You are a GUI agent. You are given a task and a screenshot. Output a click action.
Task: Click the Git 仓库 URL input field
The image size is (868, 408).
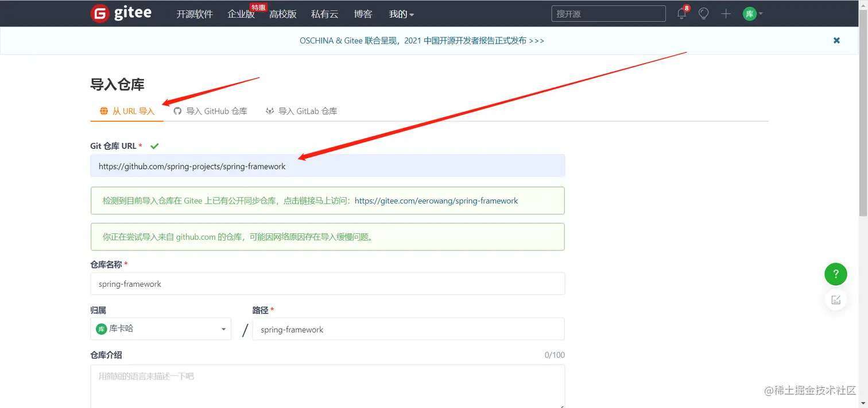click(x=328, y=166)
